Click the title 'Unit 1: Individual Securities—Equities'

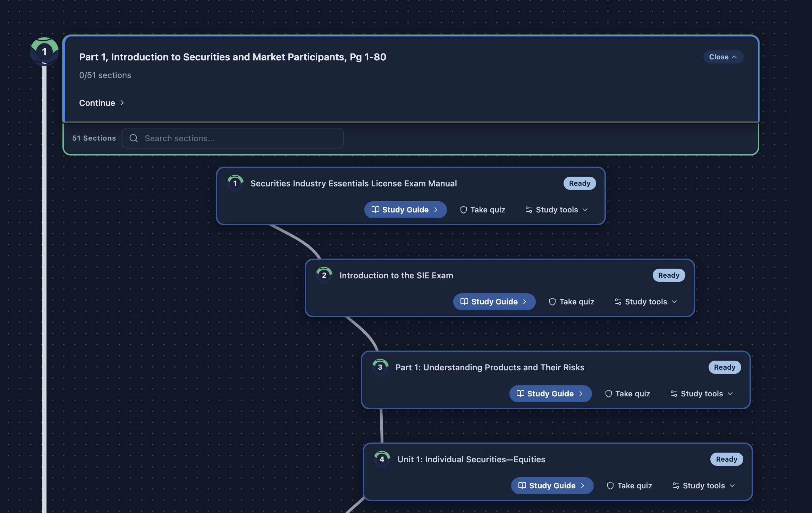(471, 459)
